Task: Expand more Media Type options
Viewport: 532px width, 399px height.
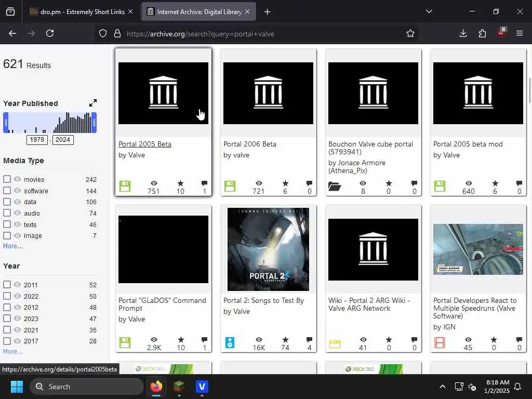Action: coord(13,246)
